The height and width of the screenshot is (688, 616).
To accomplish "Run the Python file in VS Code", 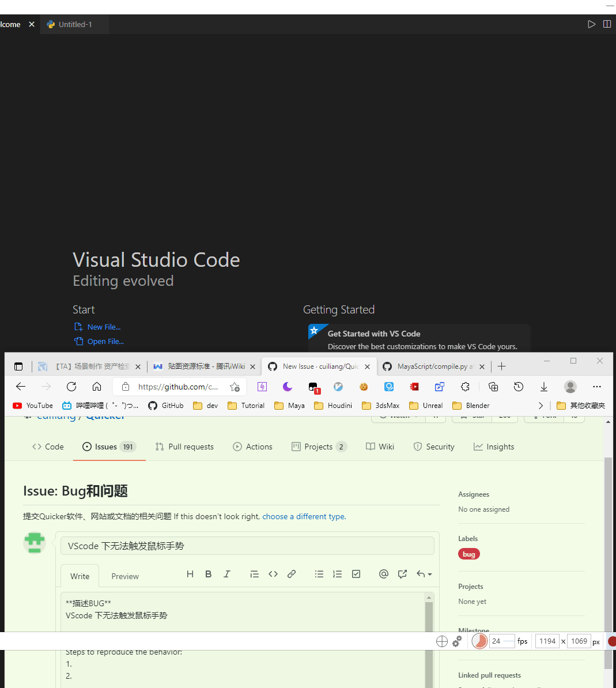I will pyautogui.click(x=591, y=24).
